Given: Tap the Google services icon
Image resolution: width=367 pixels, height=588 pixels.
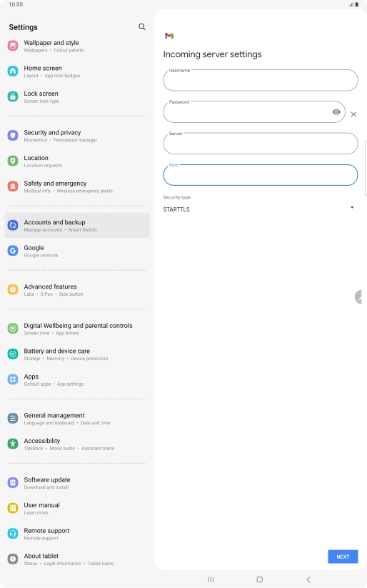Looking at the screenshot, I should coord(13,251).
